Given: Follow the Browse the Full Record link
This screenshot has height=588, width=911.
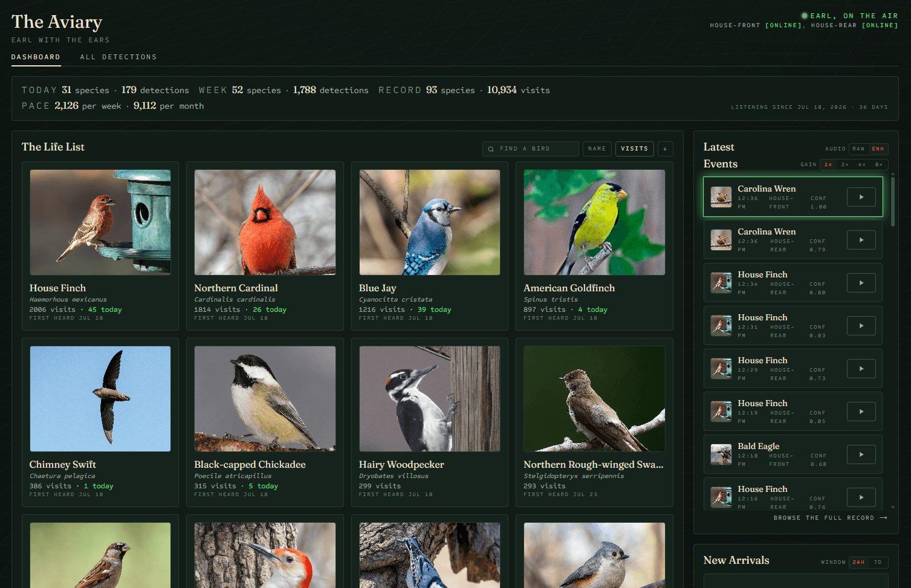Looking at the screenshot, I should 830,518.
